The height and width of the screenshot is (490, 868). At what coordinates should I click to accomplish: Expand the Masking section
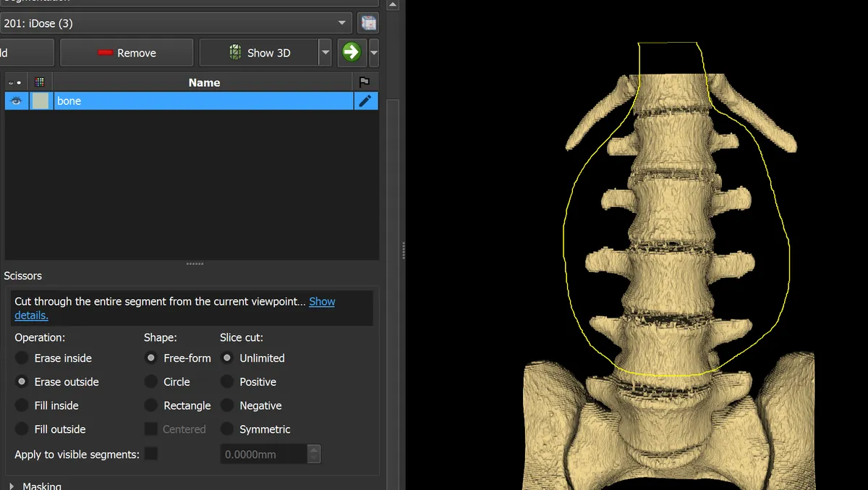click(x=34, y=486)
